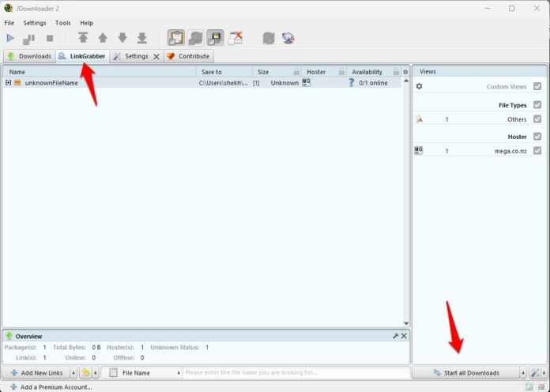The height and width of the screenshot is (392, 550).
Task: Click the Pause Downloads toolbar icon
Action: (x=30, y=38)
